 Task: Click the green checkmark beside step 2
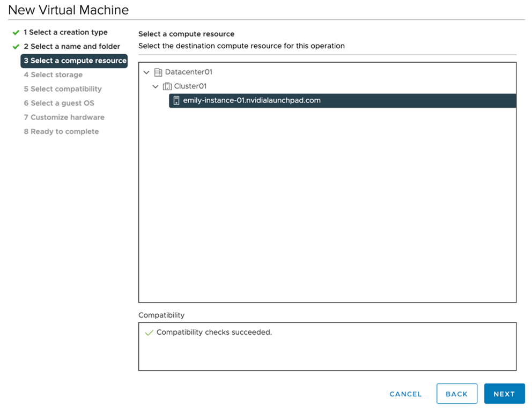(16, 47)
